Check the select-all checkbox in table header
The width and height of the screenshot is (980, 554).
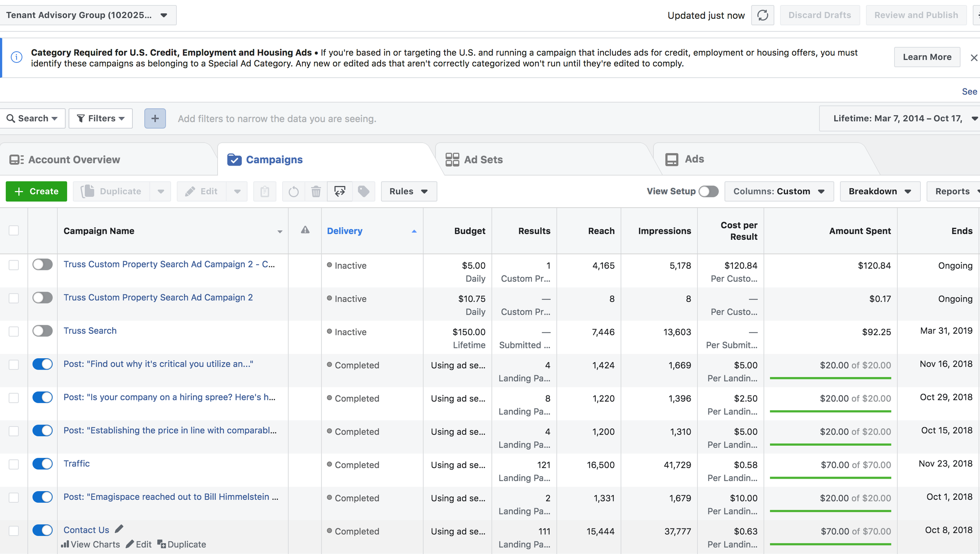14,230
